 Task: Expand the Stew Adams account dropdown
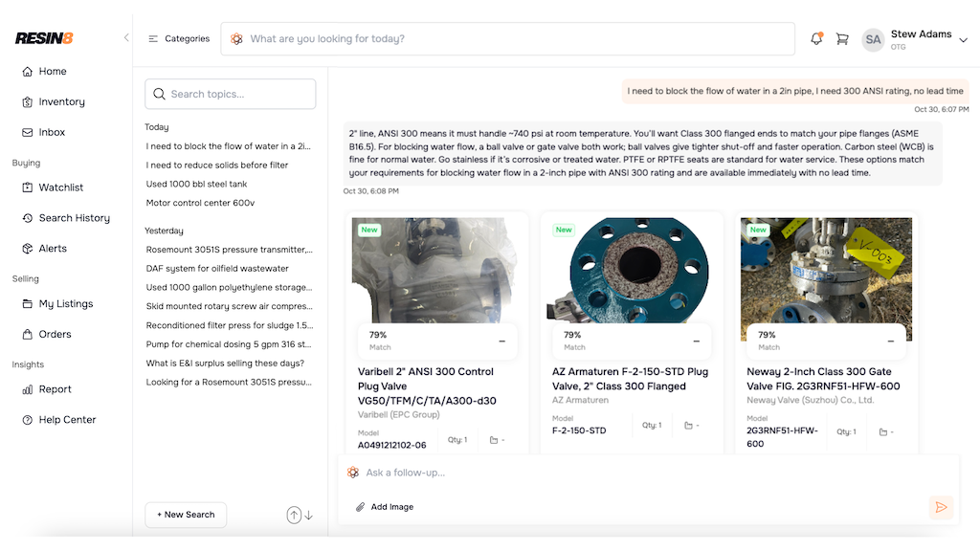point(963,39)
